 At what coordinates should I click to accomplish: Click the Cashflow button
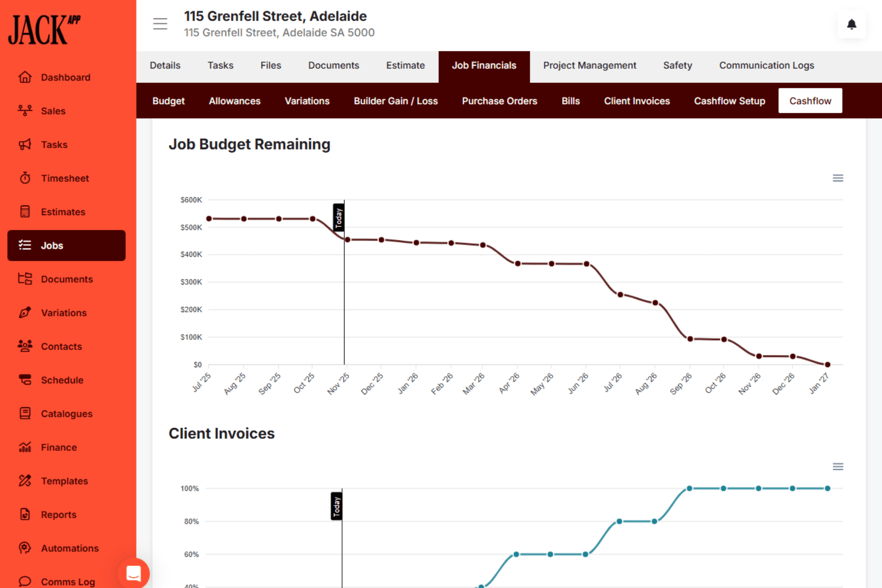coord(810,100)
